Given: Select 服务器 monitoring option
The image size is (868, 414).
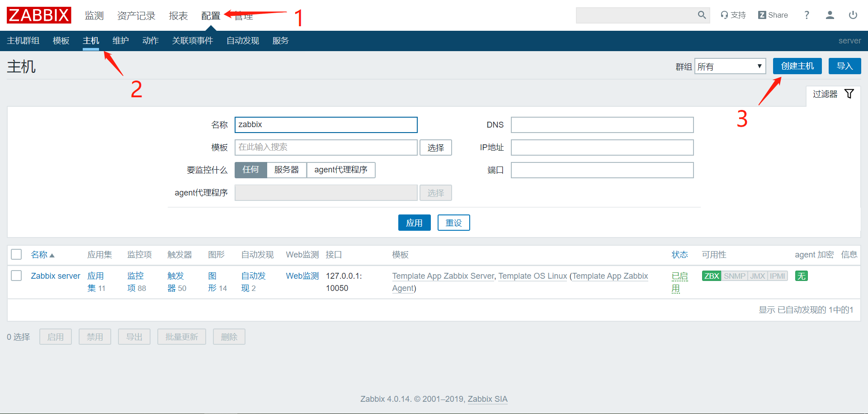Looking at the screenshot, I should (287, 170).
